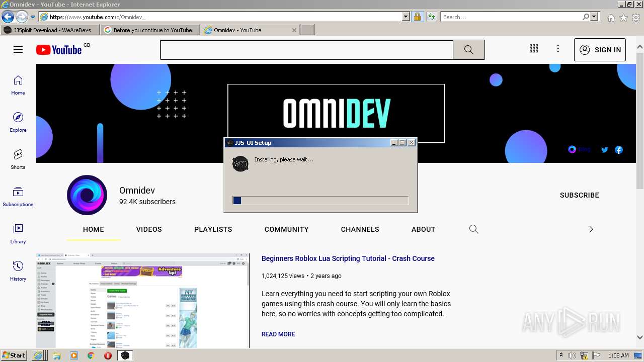
Task: Click the security lock icon in address bar
Action: (x=417, y=17)
